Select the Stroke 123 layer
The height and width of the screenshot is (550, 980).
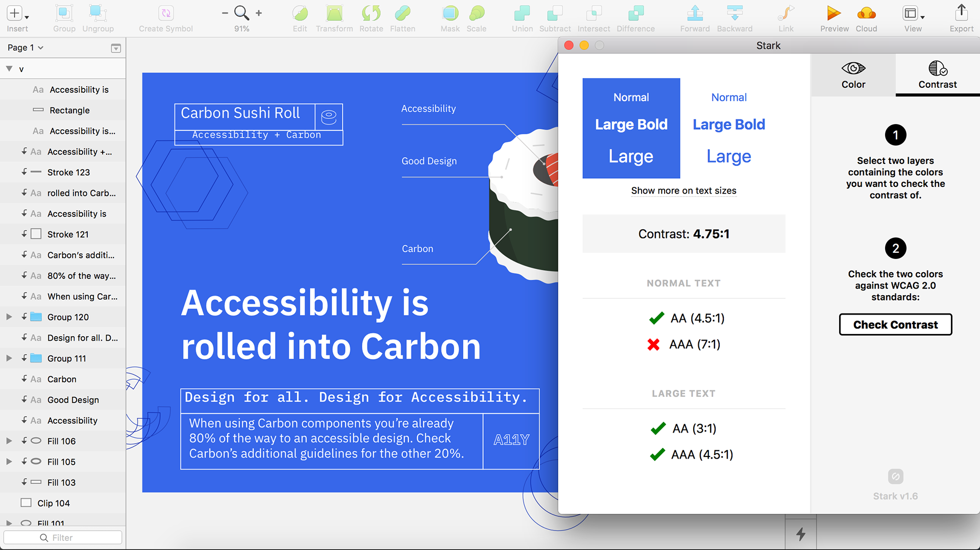tap(63, 172)
